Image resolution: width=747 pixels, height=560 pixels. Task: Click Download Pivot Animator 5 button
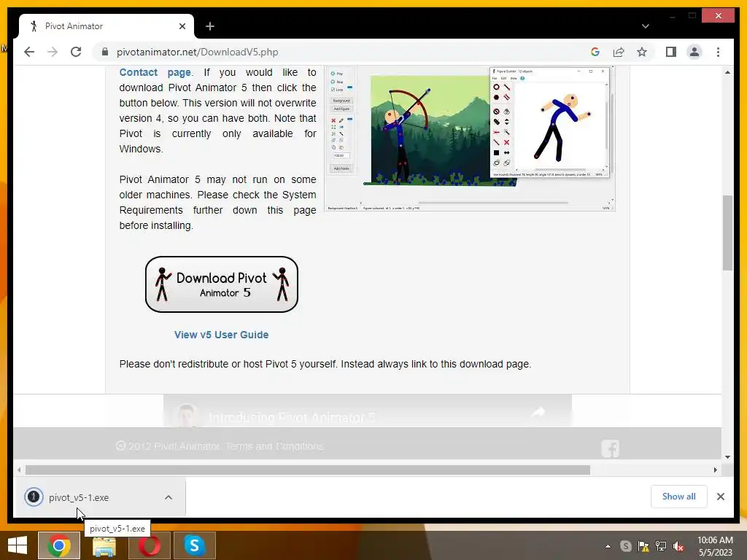(x=222, y=284)
